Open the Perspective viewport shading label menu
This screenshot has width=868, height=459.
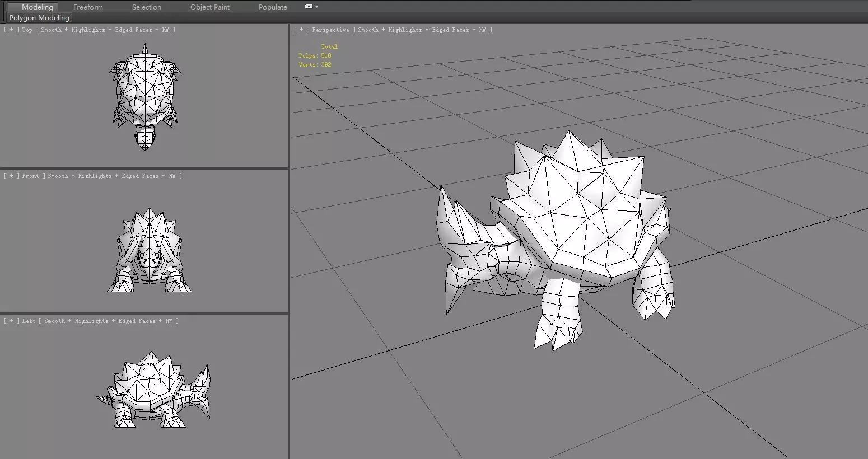422,30
